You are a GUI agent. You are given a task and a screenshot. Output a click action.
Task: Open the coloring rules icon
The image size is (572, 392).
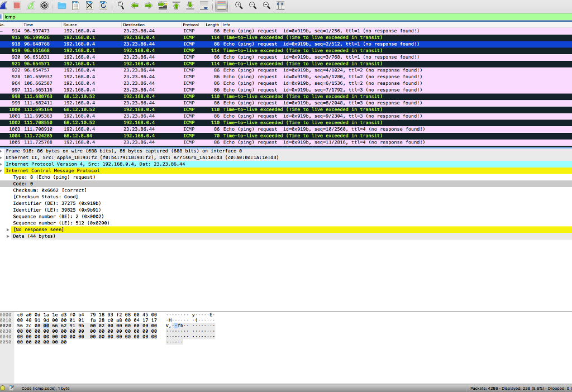tap(222, 6)
